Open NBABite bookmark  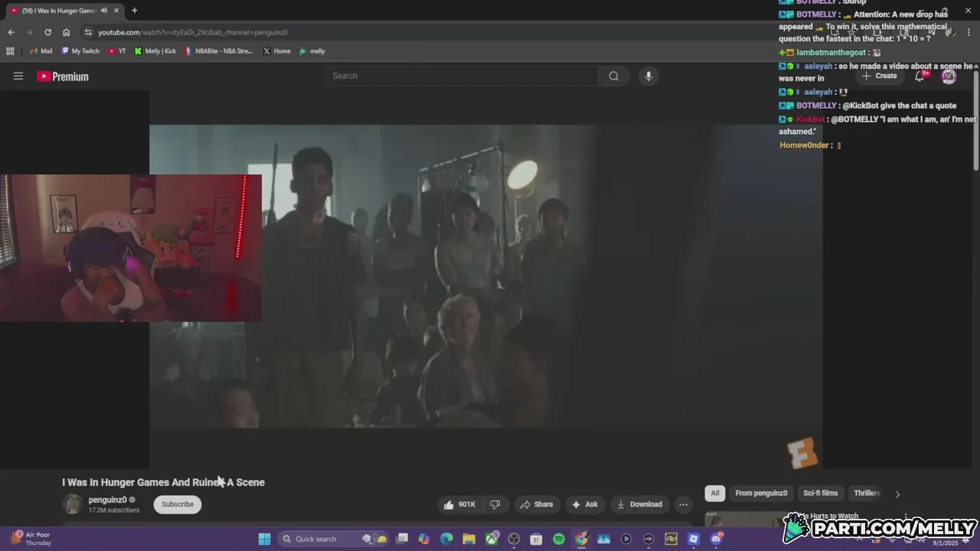[x=218, y=51]
